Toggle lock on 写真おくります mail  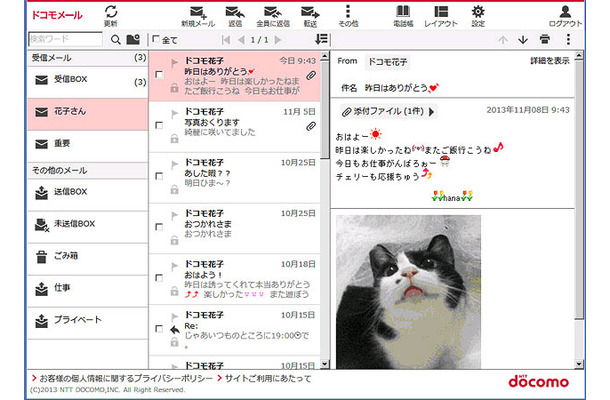tap(174, 139)
